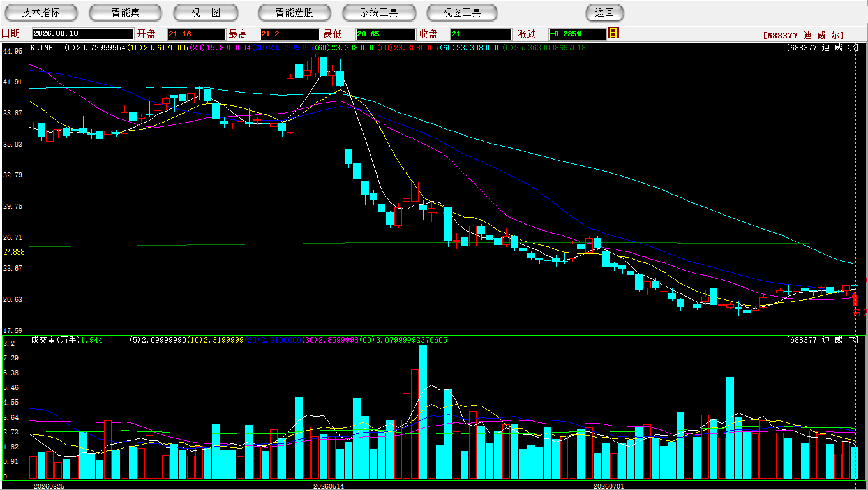Click the 20.63 price axis label
Image resolution: width=868 pixels, height=490 pixels.
pos(13,299)
